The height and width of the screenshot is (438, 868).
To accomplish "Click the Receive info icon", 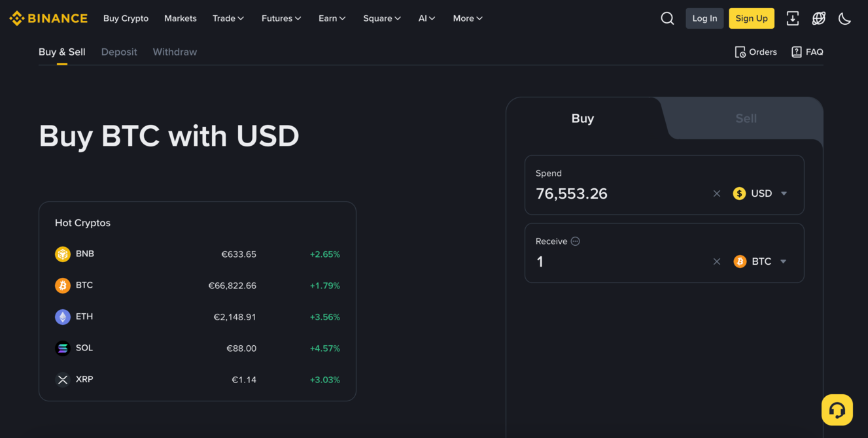I will click(x=576, y=241).
